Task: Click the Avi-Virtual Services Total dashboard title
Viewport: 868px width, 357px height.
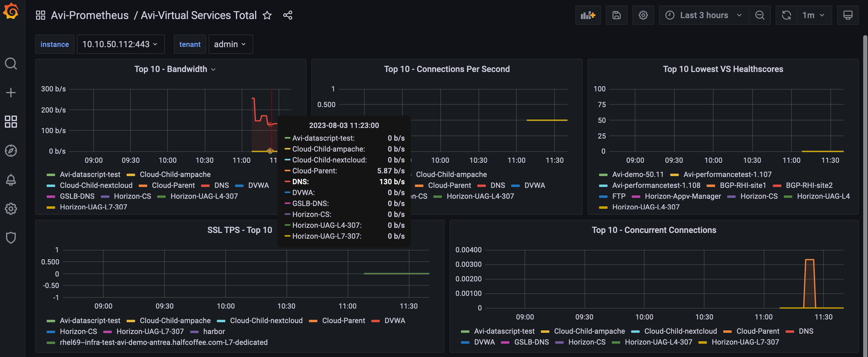Action: (x=198, y=15)
